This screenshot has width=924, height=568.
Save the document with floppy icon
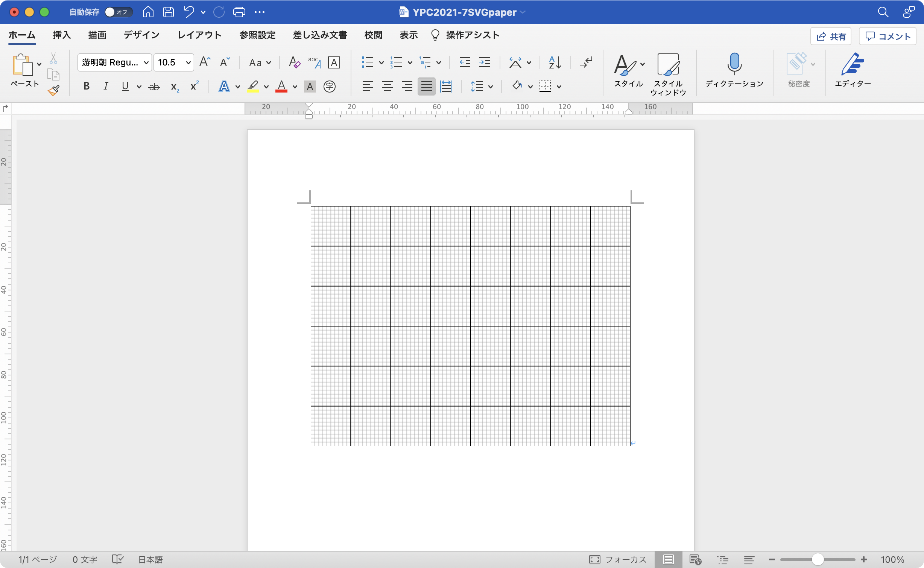[x=168, y=12]
